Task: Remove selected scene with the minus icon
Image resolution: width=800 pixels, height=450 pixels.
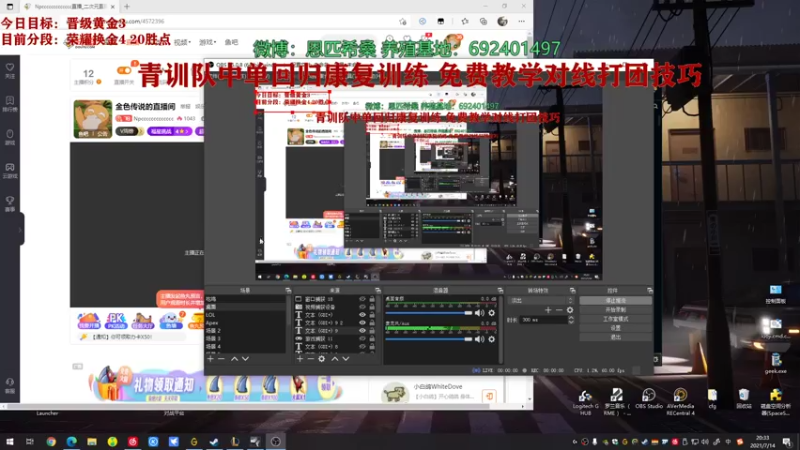Action: click(x=221, y=359)
